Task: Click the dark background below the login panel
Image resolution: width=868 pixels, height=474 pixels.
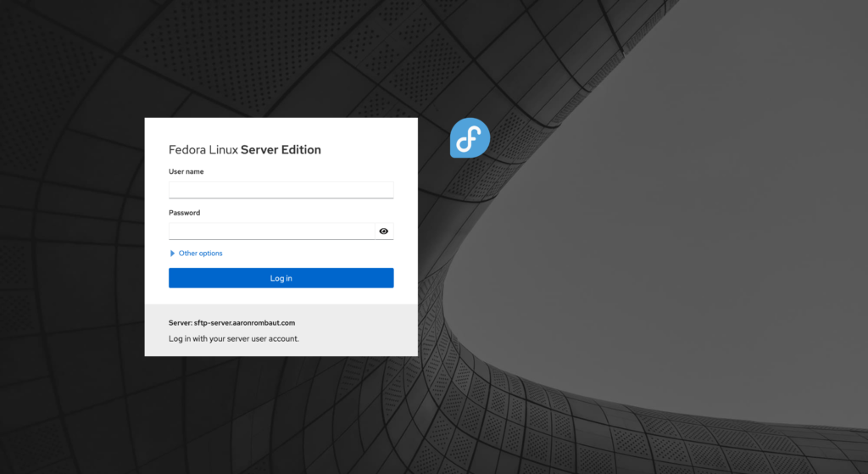Action: click(x=280, y=415)
